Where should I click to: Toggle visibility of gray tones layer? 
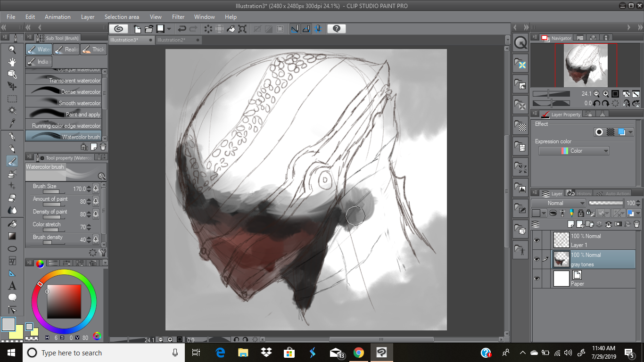click(x=537, y=259)
